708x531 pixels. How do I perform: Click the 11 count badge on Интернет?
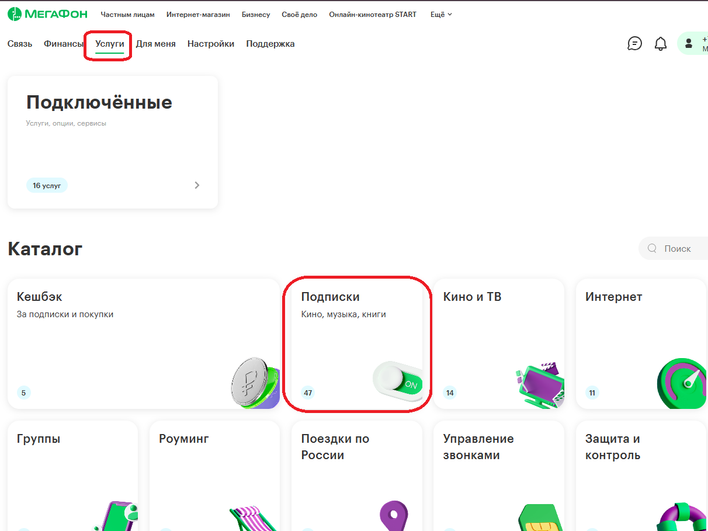[592, 393]
